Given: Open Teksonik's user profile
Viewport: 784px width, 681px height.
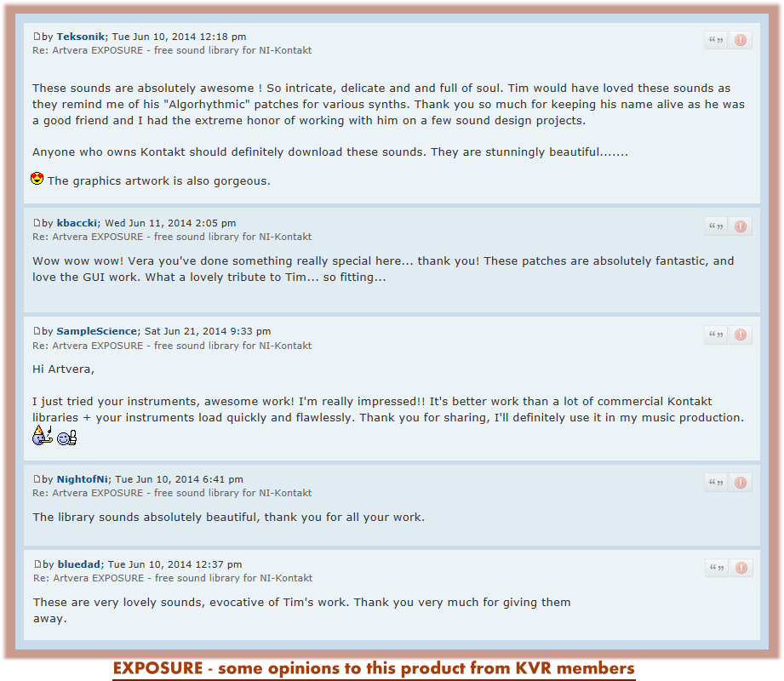Looking at the screenshot, I should point(81,37).
